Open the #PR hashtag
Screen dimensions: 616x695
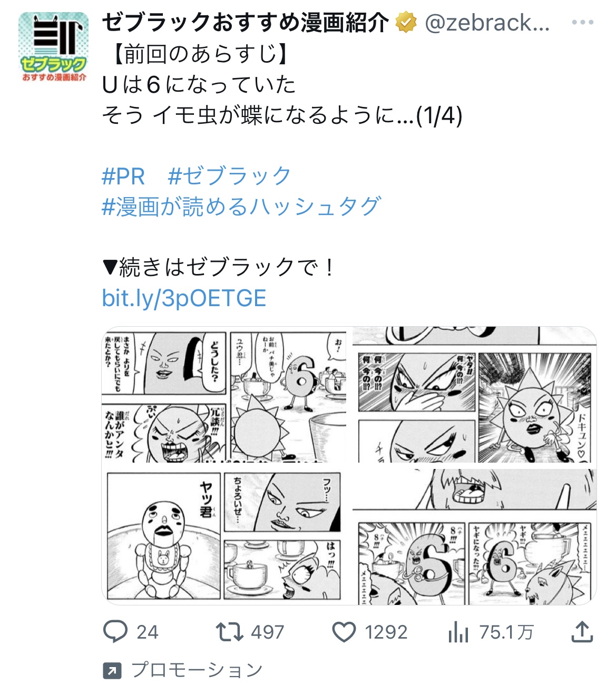pyautogui.click(x=123, y=176)
